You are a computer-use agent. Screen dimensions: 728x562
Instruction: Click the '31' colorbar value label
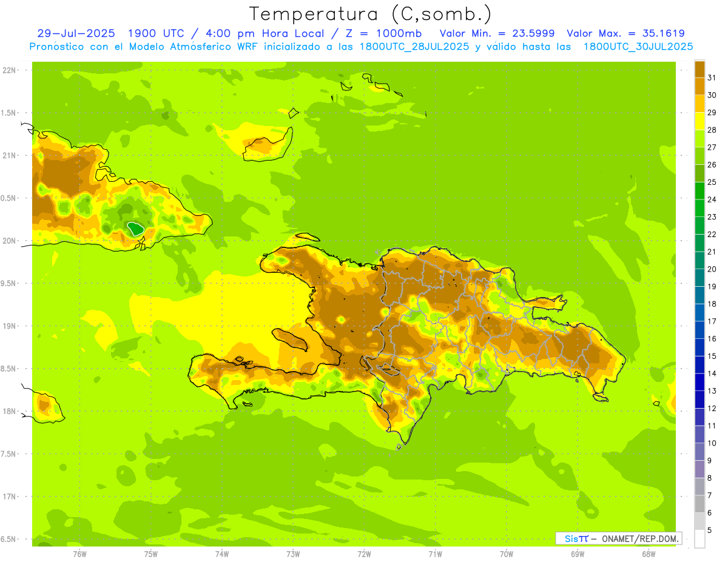[712, 78]
